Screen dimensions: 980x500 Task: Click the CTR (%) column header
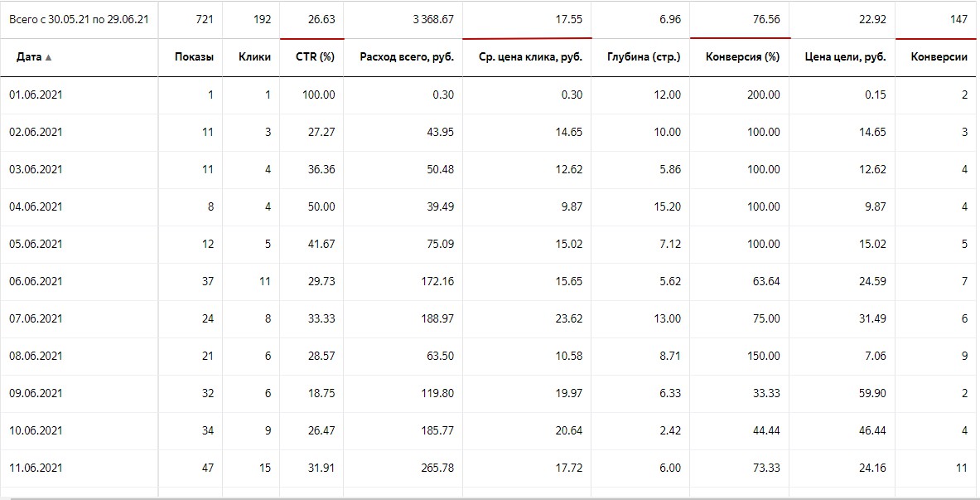coord(315,57)
